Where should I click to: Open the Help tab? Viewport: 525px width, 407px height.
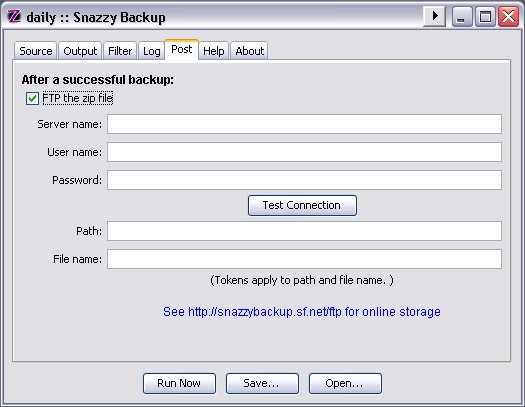(x=214, y=51)
